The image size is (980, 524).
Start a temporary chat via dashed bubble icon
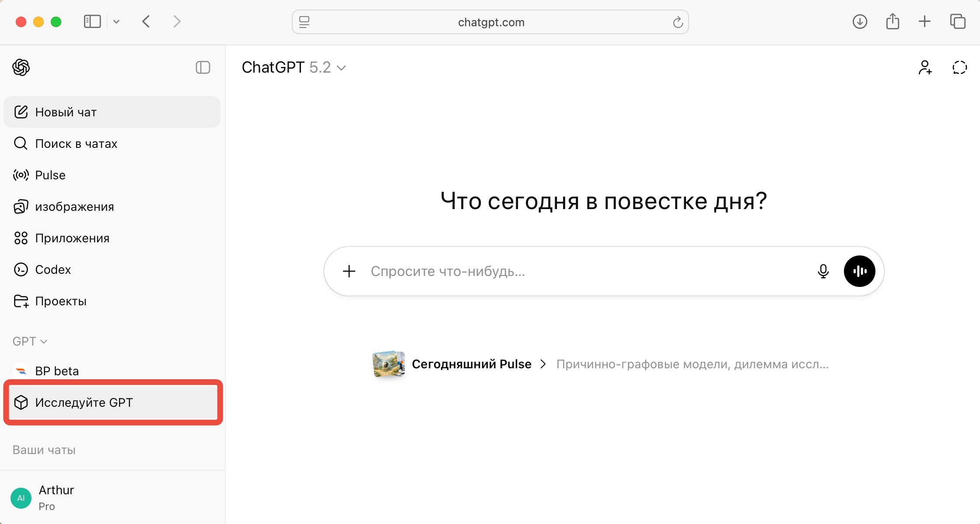tap(959, 67)
